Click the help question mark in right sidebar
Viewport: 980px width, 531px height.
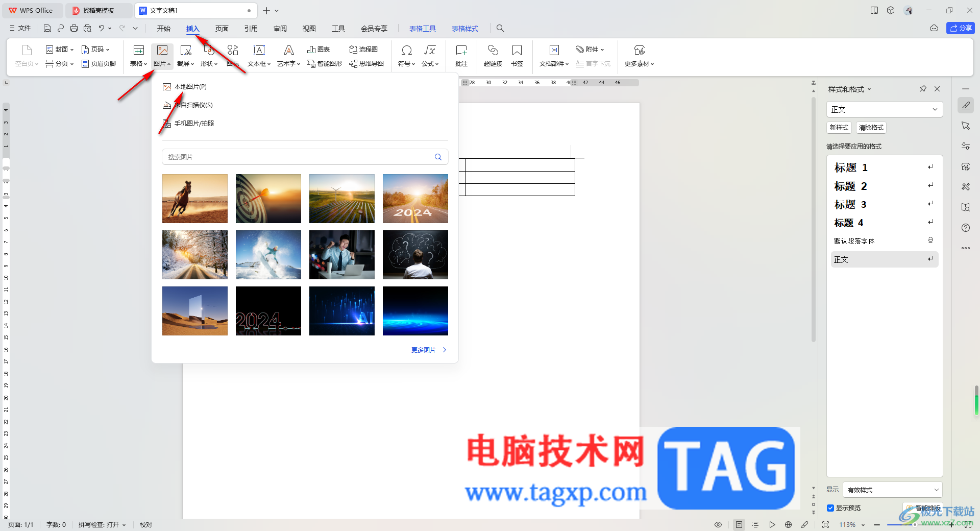(966, 228)
